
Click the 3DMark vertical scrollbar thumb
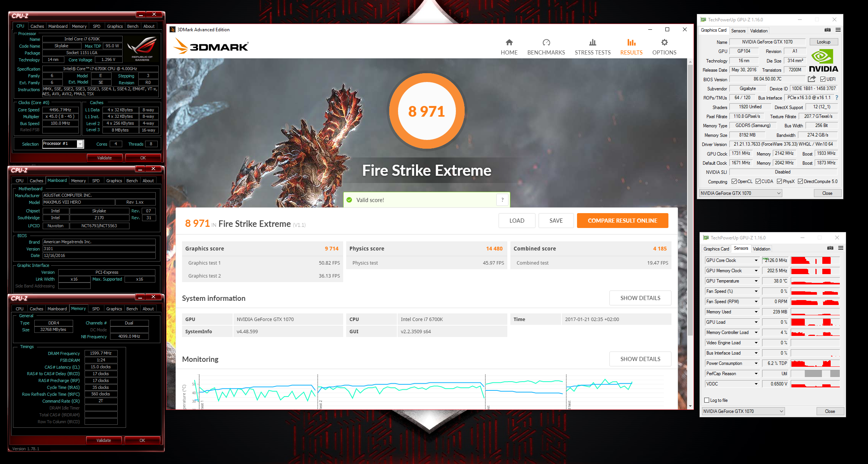click(690, 200)
